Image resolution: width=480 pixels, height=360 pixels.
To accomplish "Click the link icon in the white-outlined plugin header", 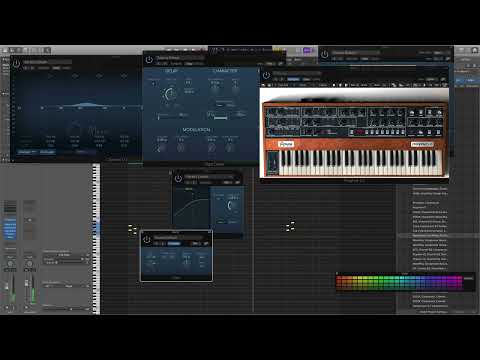I will point(206,244).
